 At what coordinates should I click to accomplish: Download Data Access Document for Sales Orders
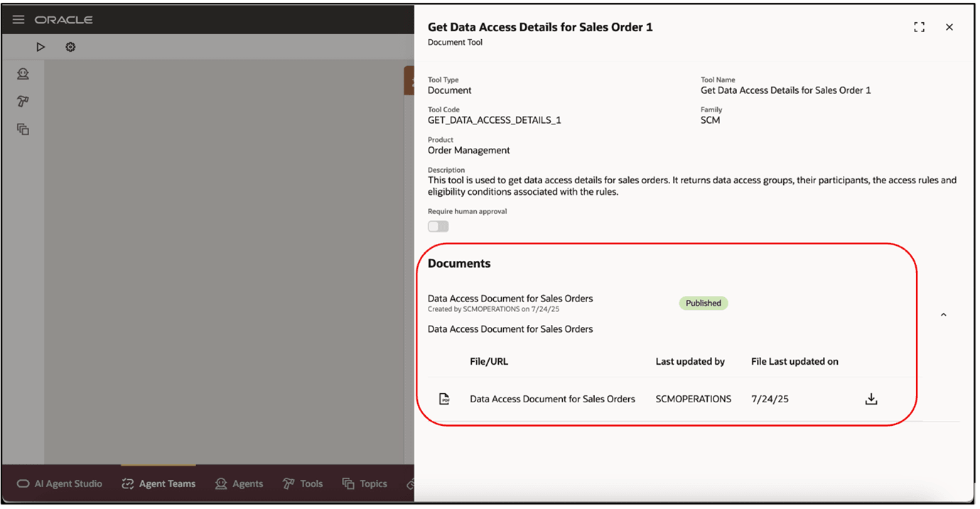871,399
